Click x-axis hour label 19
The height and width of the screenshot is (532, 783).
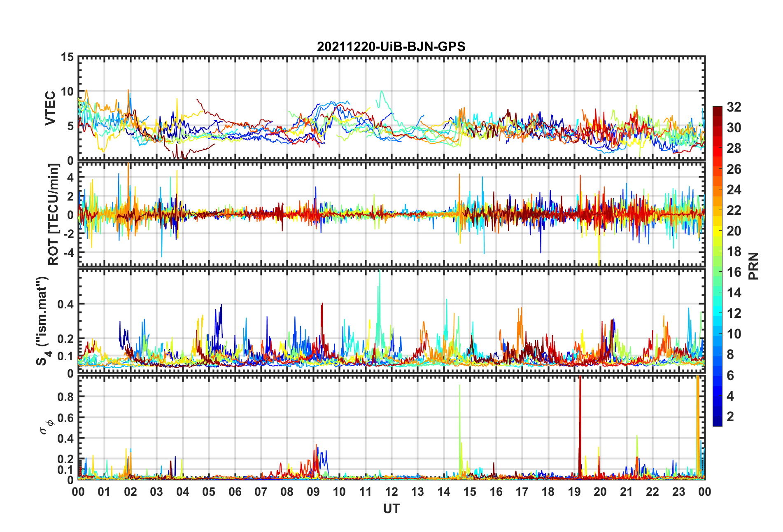tap(574, 492)
